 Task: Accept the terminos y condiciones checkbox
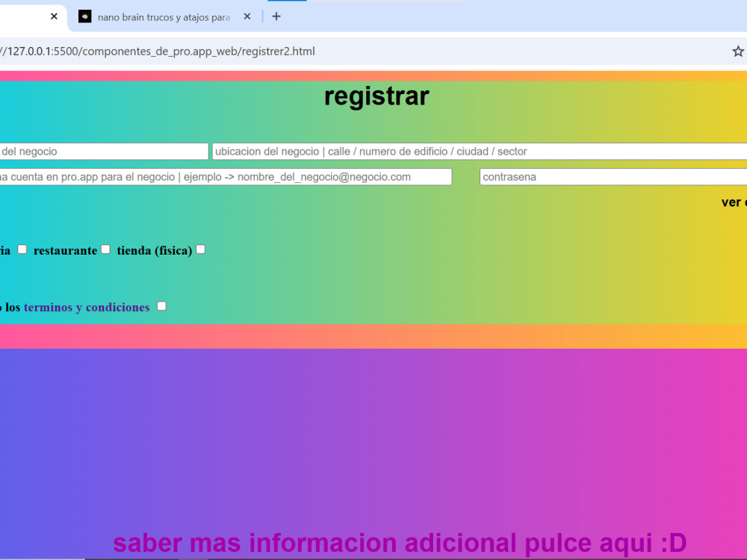click(x=161, y=306)
